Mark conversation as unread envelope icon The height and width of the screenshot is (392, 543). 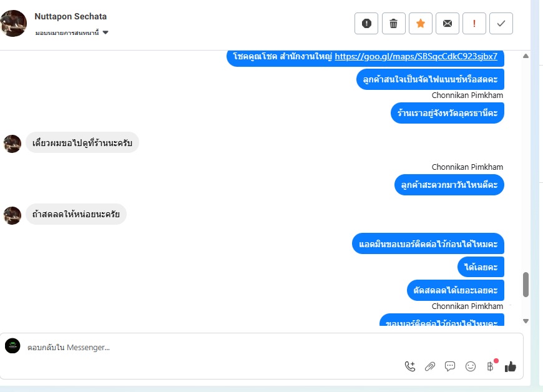[448, 24]
